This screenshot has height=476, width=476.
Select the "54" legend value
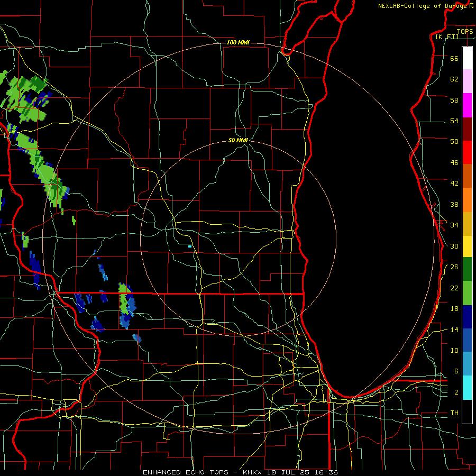point(454,121)
